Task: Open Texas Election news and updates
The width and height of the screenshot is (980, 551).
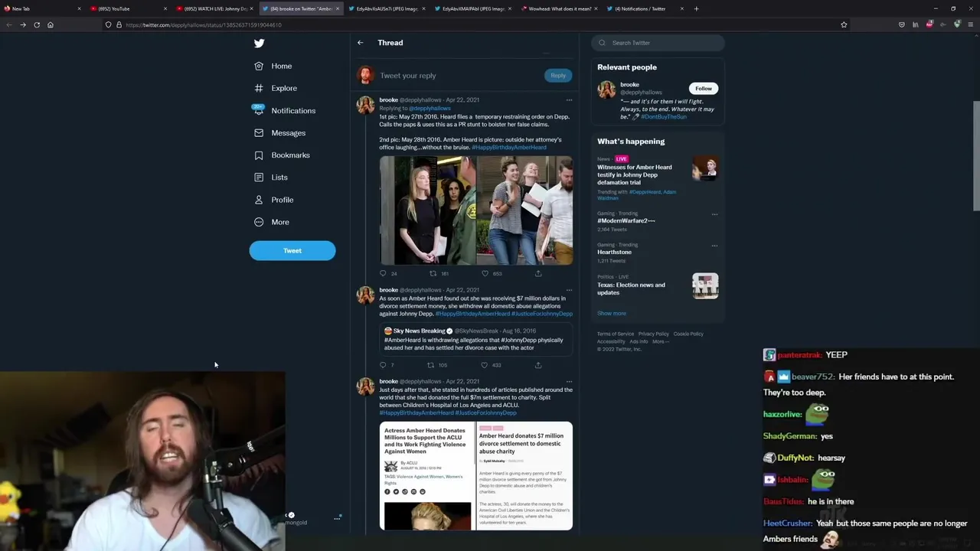Action: tap(657, 287)
